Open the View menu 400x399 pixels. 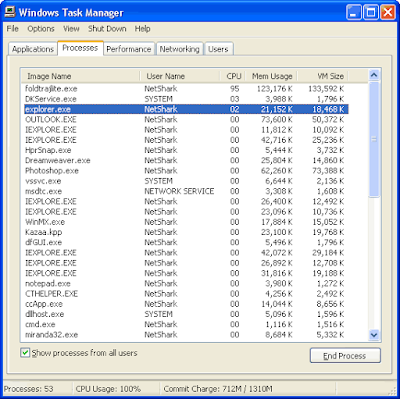(x=71, y=29)
